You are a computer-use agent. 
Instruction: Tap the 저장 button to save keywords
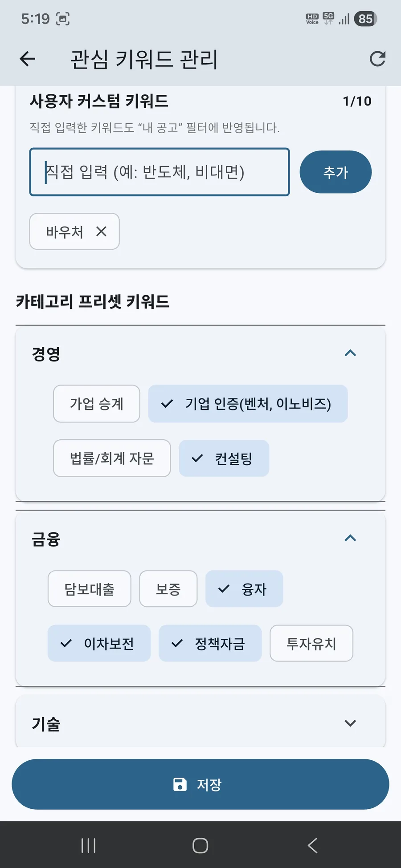[200, 784]
